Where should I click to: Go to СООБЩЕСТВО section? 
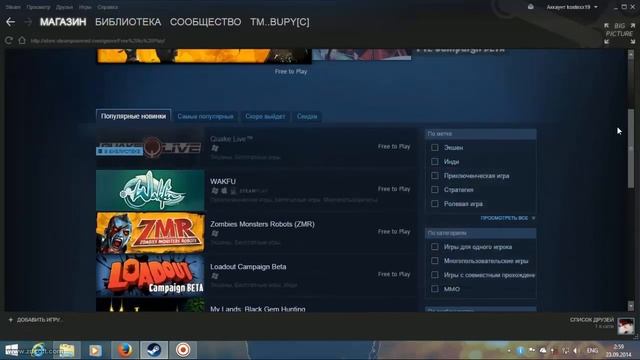[205, 22]
